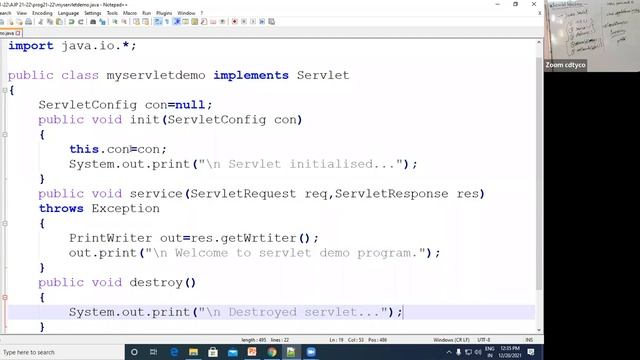Collapse the class body fold marker
The width and height of the screenshot is (640, 360).
point(5,90)
